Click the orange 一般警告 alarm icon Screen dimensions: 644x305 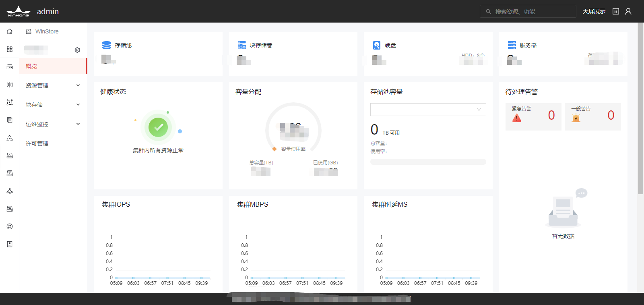576,118
